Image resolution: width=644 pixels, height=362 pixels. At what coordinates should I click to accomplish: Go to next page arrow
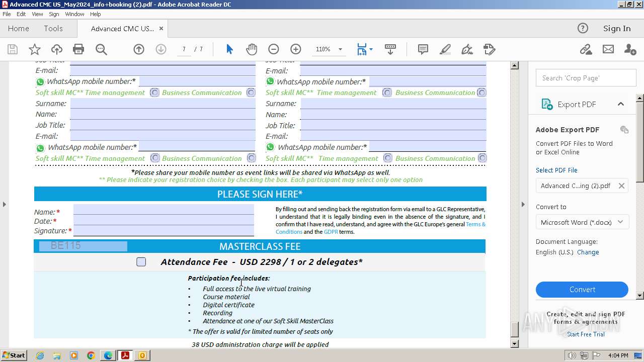click(x=161, y=49)
